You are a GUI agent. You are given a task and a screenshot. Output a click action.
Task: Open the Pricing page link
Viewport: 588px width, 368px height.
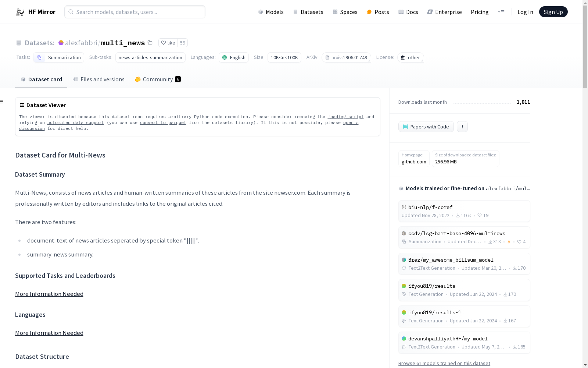click(480, 12)
